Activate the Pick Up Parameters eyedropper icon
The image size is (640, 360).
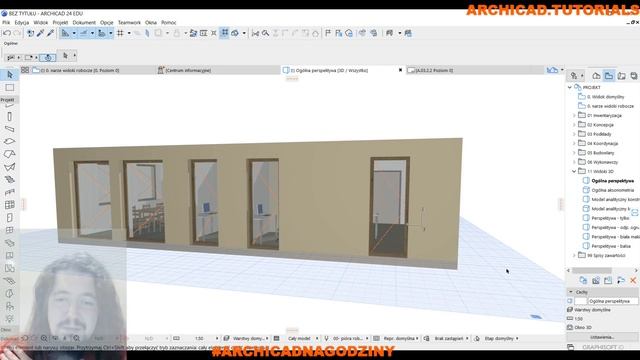click(x=40, y=33)
